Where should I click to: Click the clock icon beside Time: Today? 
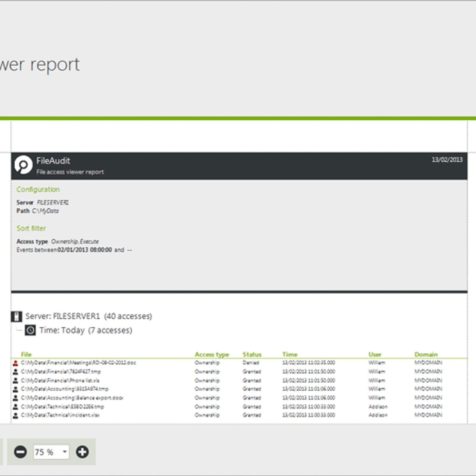pyautogui.click(x=30, y=330)
